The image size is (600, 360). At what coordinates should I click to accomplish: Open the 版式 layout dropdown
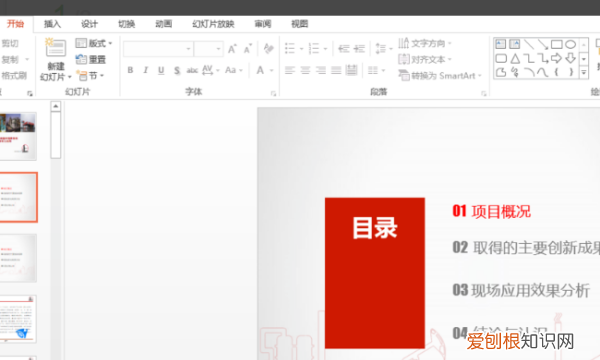click(x=94, y=43)
